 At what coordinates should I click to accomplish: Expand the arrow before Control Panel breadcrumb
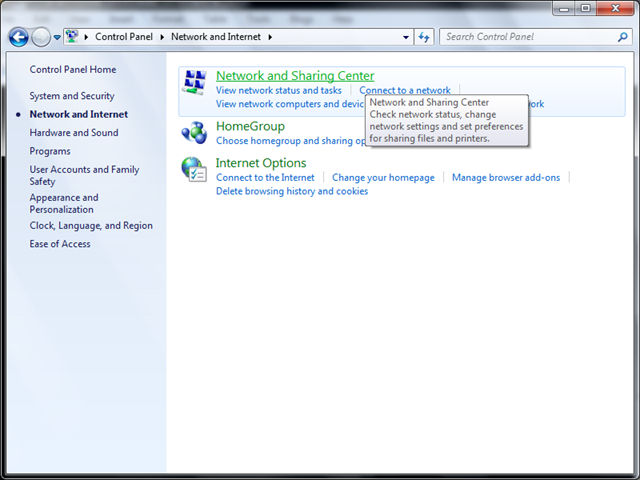86,37
